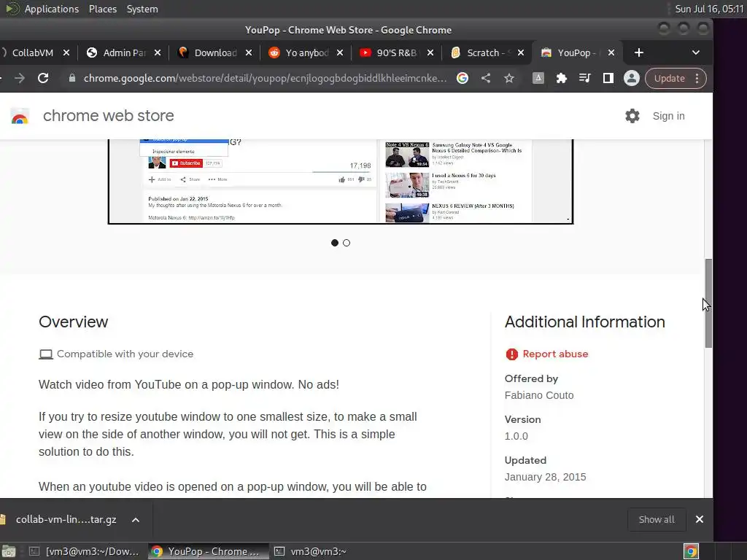
Task: Click the clock showing Sun Jul 16
Action: (709, 9)
